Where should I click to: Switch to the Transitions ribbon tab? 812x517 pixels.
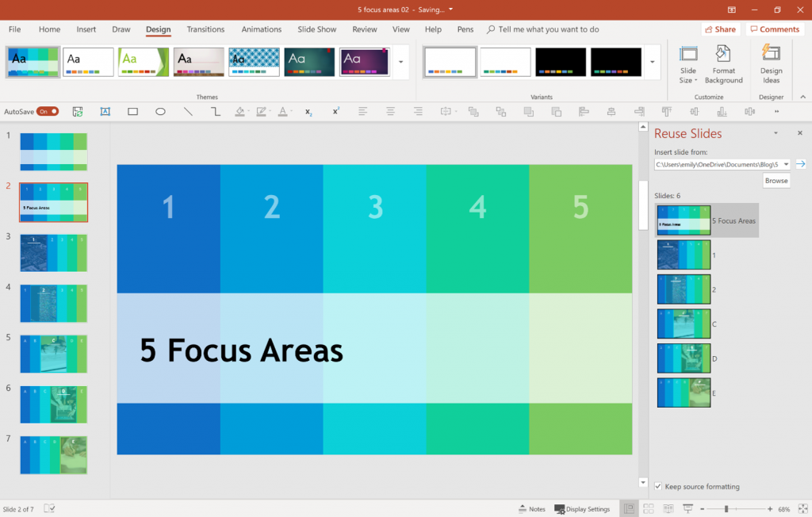205,29
